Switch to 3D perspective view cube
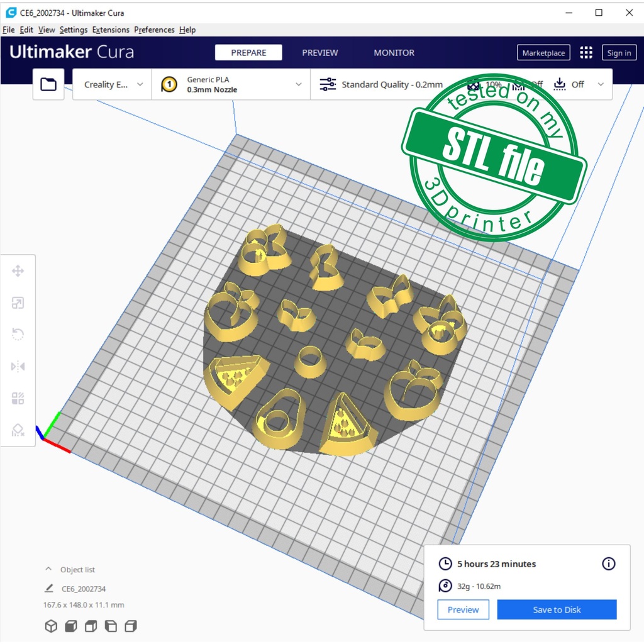This screenshot has width=644, height=644. tap(51, 626)
